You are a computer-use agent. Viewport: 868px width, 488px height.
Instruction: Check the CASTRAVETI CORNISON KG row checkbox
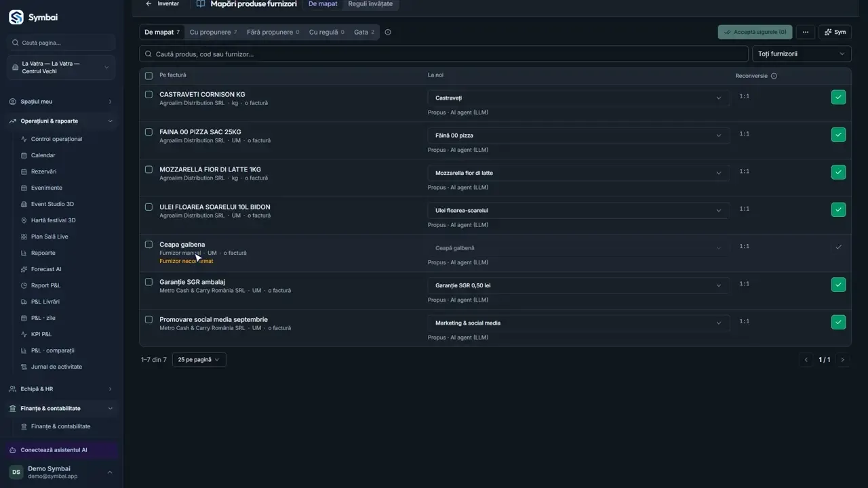[149, 94]
